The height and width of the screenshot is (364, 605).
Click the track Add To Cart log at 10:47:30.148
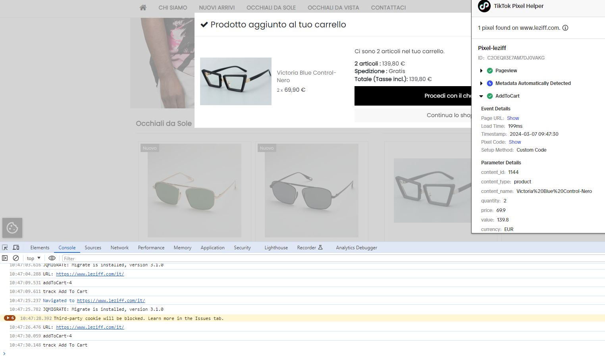pos(65,345)
